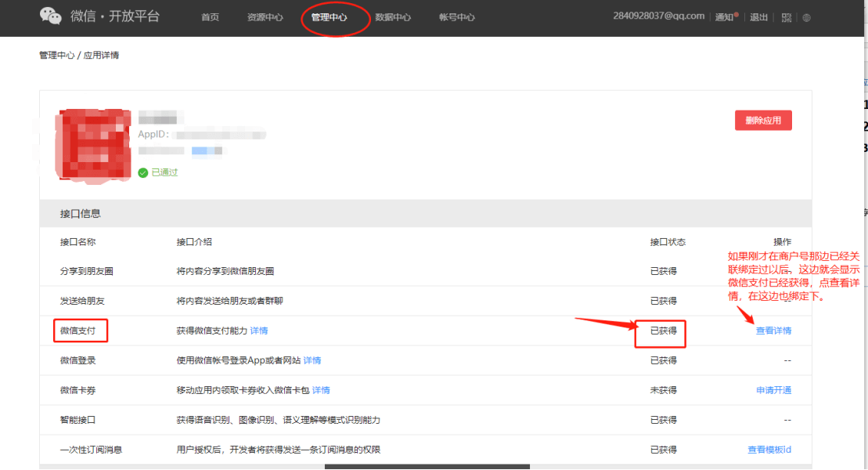Click 已获得 status in 分享到朋友圈 row
Screen dimensions: 868x470
pos(663,271)
